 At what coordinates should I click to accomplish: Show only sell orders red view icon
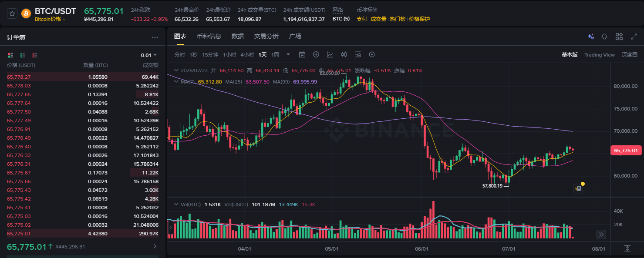(x=35, y=55)
